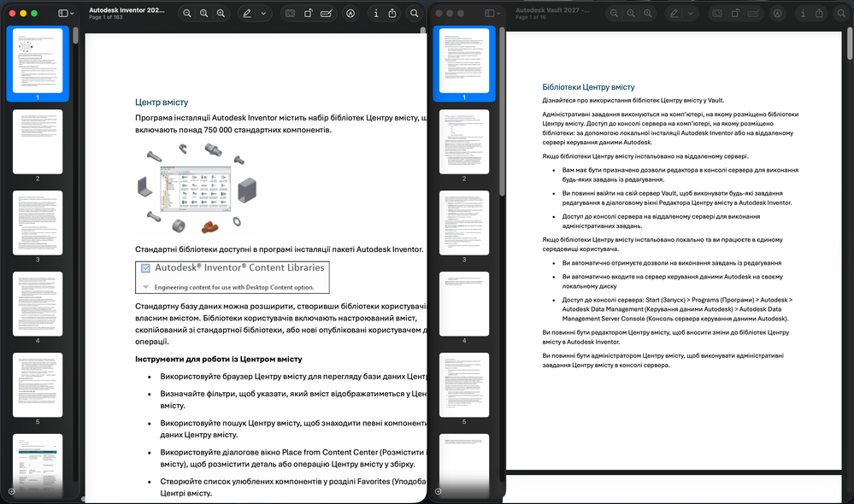854x504 pixels.
Task: Click 'Ви автоматично отримуєте дозволи' bullet
Action: (672, 263)
